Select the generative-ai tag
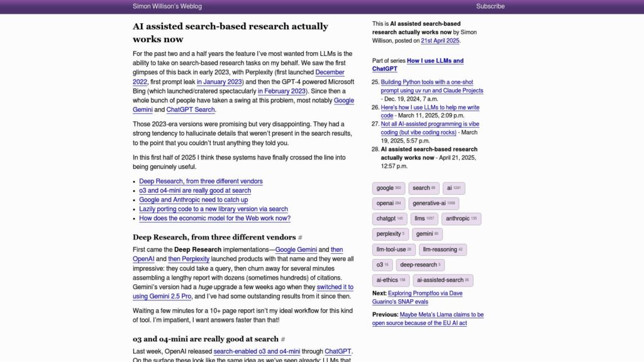Screen dimensions: 644x362 pyautogui.click(x=434, y=203)
